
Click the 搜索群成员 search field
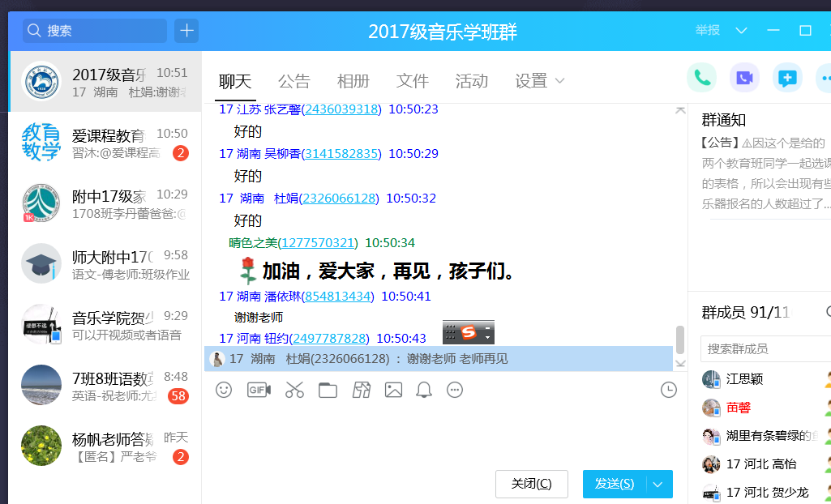pos(762,349)
